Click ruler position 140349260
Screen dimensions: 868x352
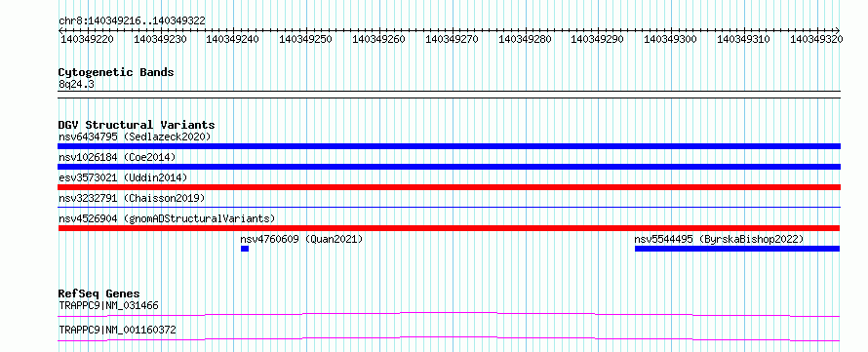pos(379,39)
